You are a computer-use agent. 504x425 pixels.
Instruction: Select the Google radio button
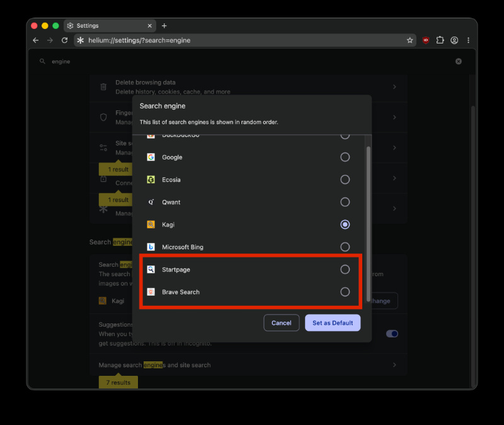coord(345,157)
